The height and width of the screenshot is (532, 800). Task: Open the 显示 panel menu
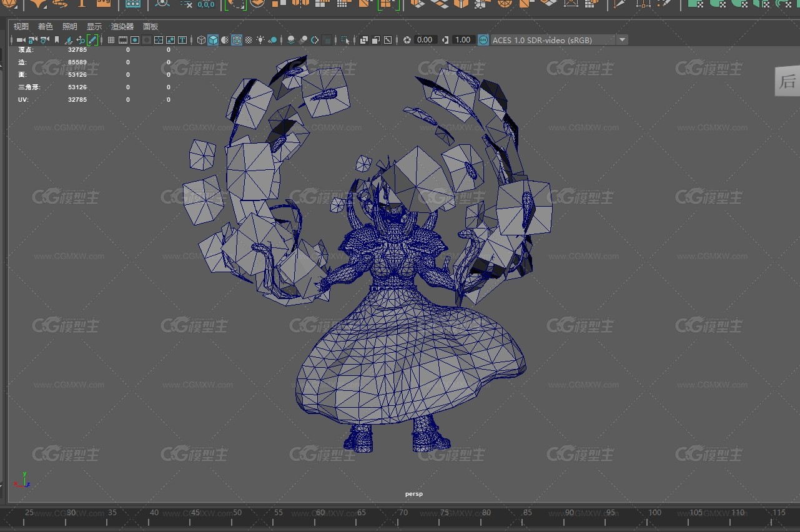pyautogui.click(x=94, y=26)
